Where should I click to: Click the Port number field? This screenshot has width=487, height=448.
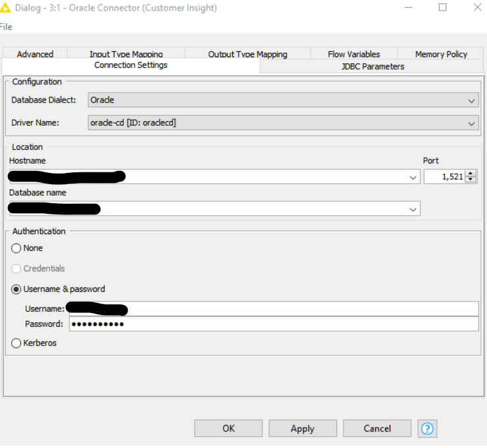pyautogui.click(x=444, y=177)
